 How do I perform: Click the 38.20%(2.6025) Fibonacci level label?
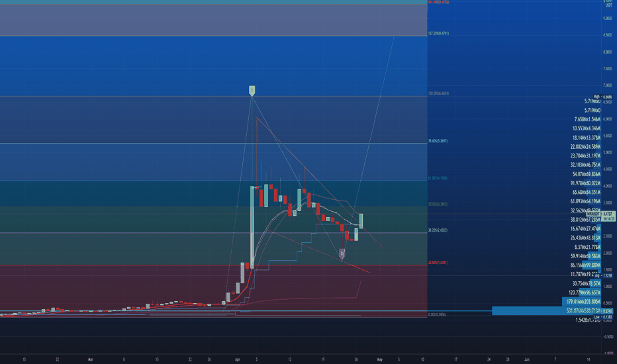click(438, 230)
